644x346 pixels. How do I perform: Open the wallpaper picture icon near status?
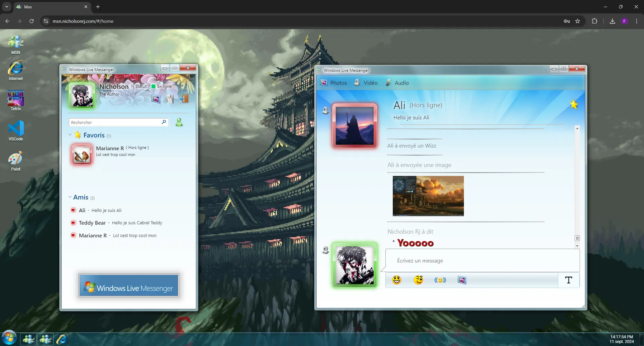[156, 99]
